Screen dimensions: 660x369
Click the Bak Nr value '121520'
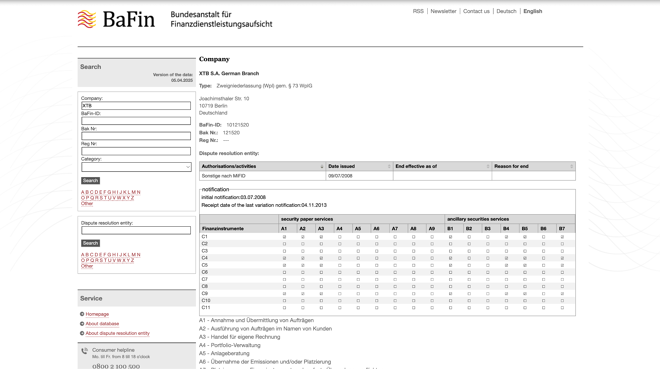pyautogui.click(x=231, y=133)
